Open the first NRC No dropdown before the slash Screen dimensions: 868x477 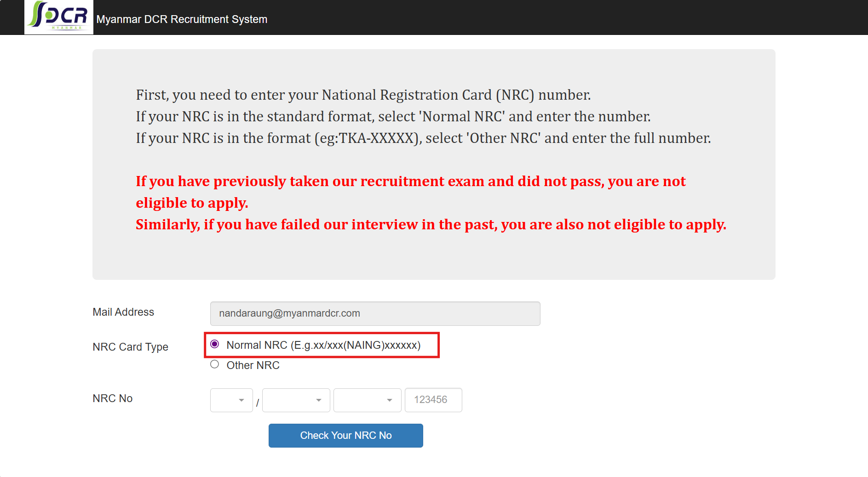(231, 400)
